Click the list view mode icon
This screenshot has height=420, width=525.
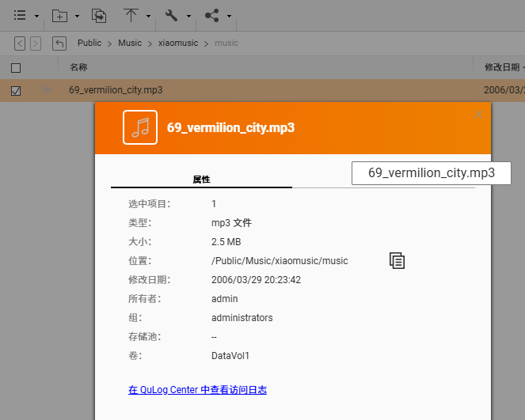20,15
